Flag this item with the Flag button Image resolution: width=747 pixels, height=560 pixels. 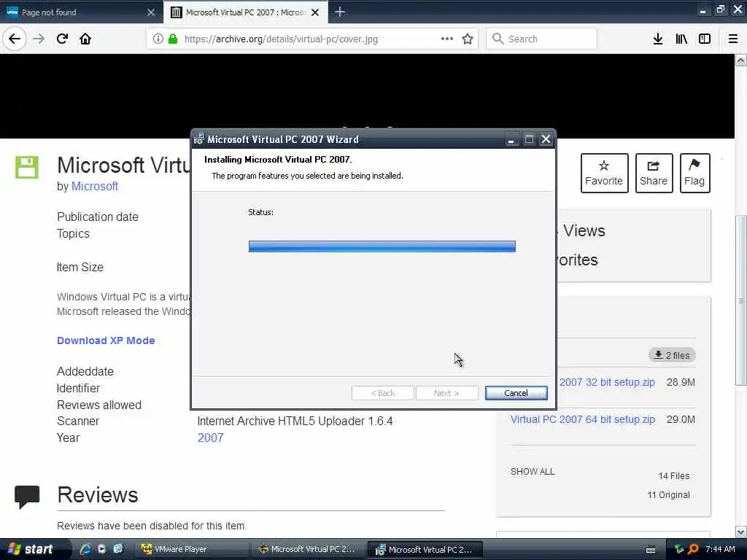pos(694,173)
